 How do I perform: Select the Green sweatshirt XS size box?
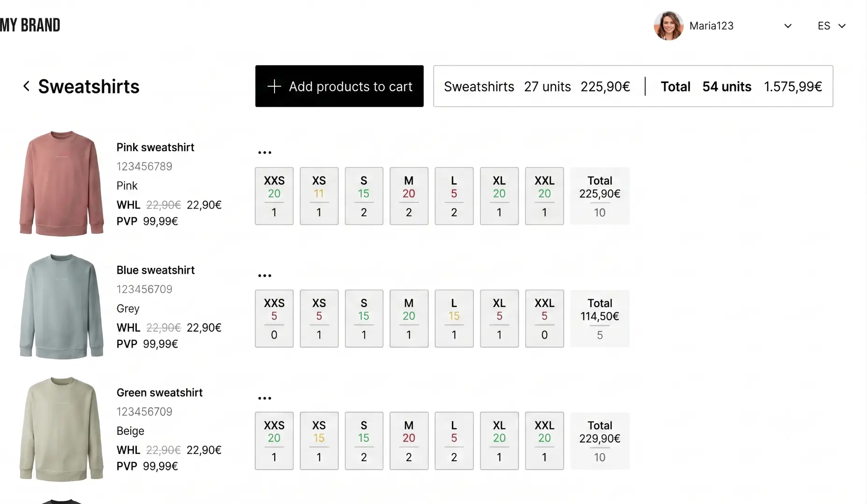319,441
